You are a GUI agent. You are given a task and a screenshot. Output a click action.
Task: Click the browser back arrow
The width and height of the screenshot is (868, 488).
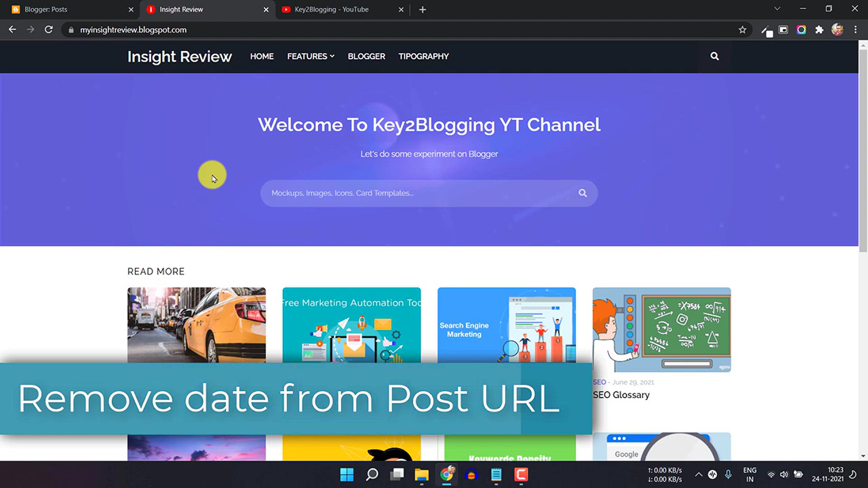(12, 30)
